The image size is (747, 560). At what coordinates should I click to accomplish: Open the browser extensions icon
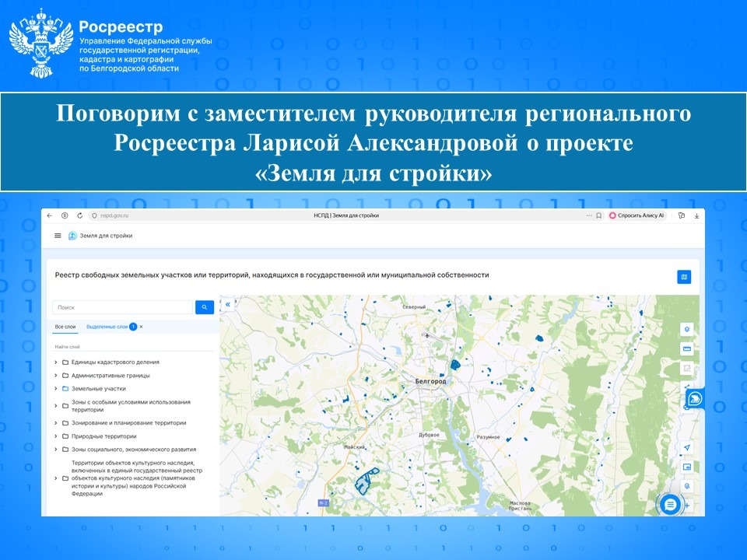pyautogui.click(x=682, y=215)
